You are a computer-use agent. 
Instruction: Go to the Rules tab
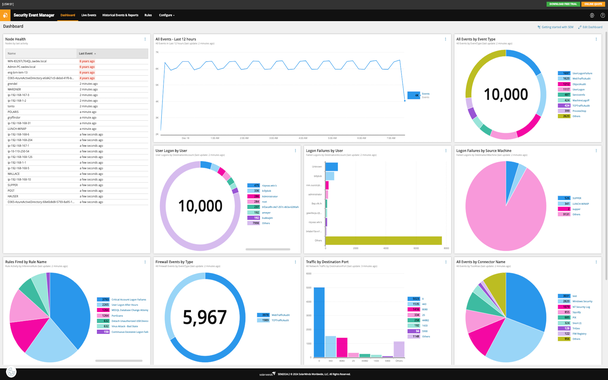pos(148,15)
